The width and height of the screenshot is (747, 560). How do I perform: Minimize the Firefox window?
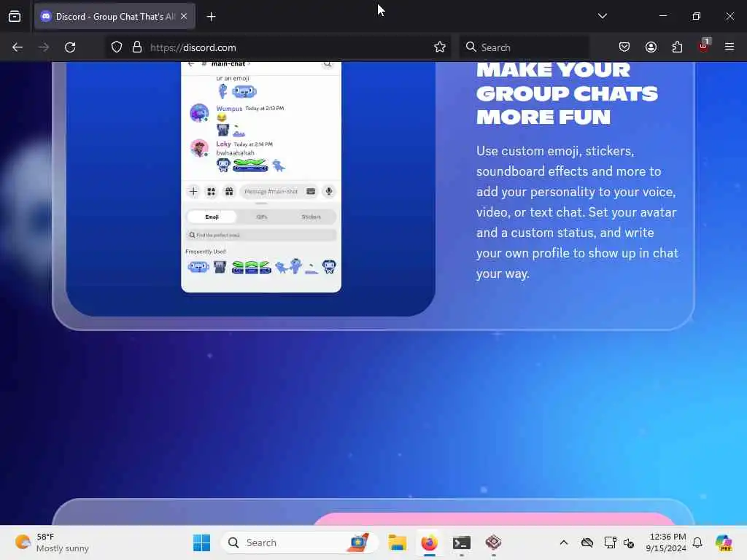tap(662, 16)
